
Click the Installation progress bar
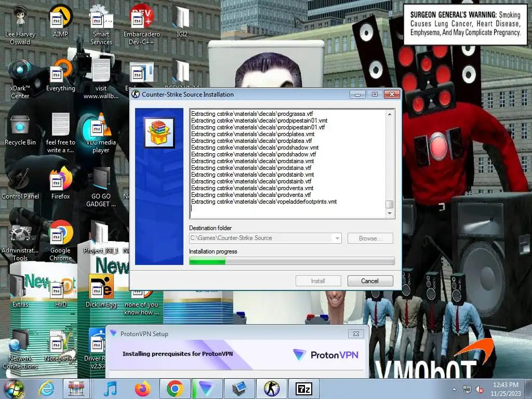tap(292, 261)
